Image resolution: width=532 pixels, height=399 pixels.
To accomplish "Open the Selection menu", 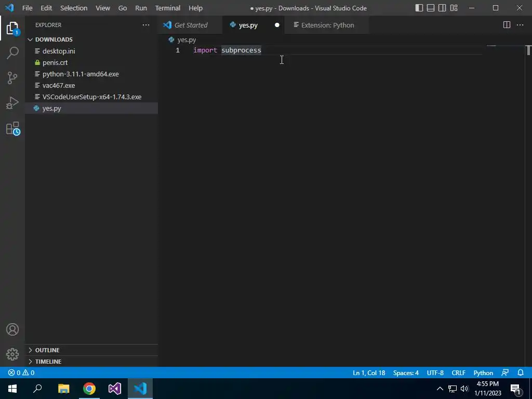I will (74, 8).
